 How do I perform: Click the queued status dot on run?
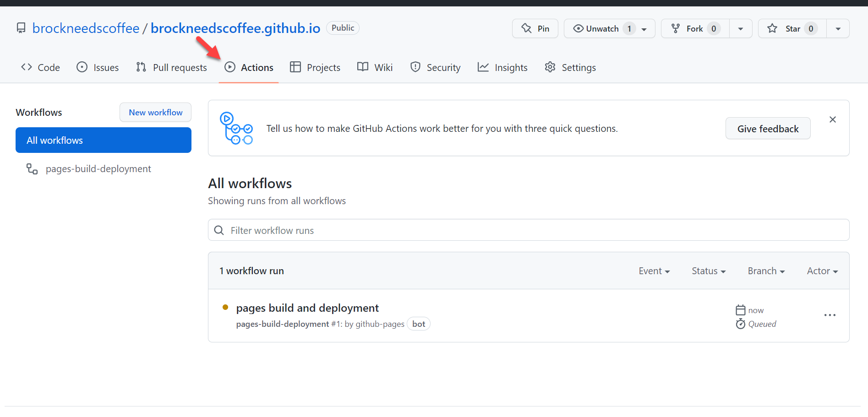click(x=225, y=308)
